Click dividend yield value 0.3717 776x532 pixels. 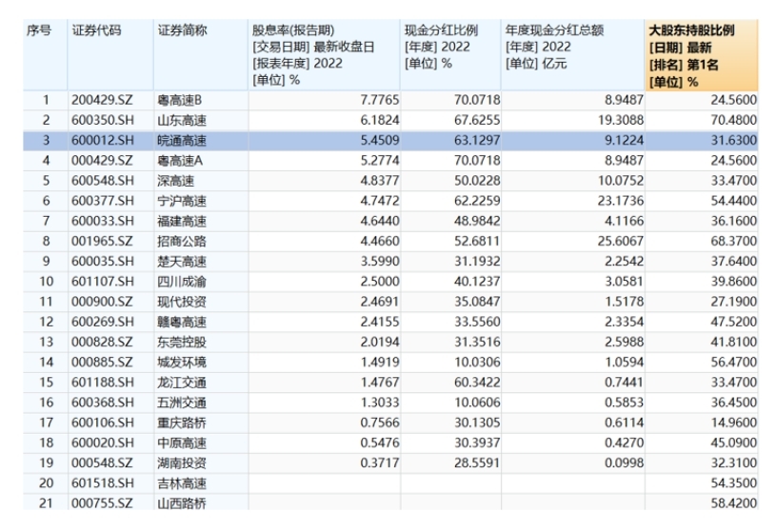click(380, 463)
